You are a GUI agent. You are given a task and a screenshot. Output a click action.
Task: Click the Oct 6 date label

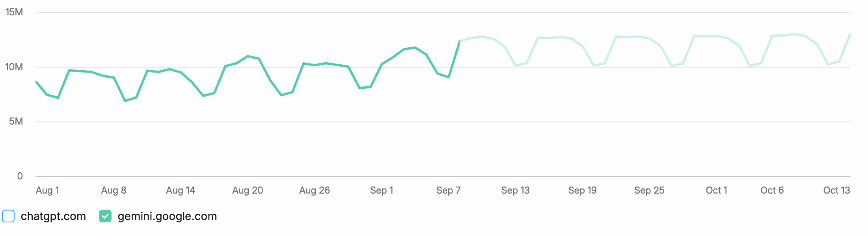click(772, 190)
